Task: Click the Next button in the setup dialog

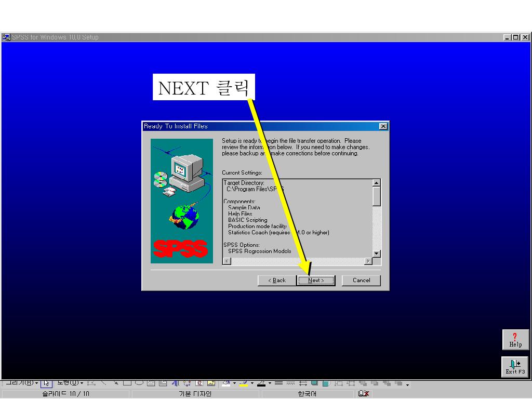Action: [x=316, y=280]
